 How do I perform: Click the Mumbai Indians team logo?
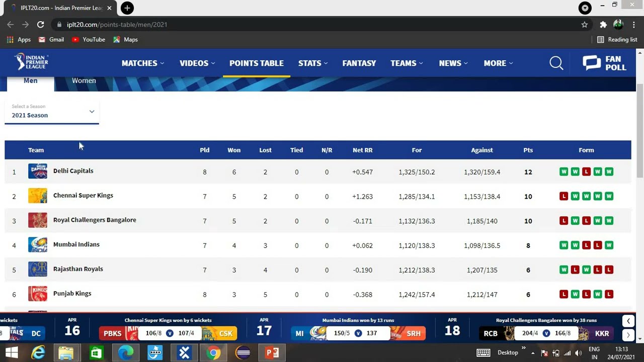[38, 245]
